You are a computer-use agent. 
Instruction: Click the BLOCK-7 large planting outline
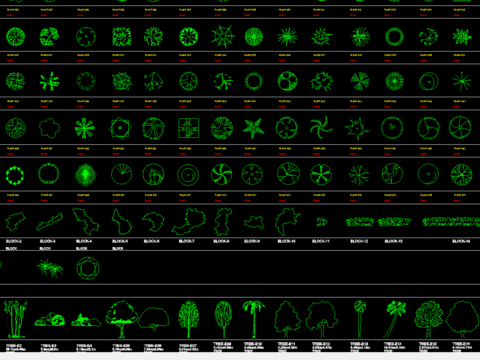coord(189,221)
